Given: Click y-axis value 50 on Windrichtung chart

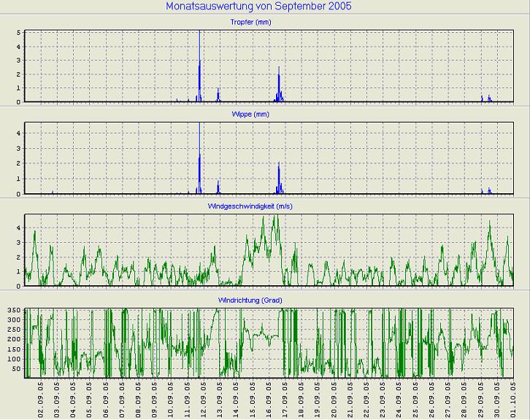Looking at the screenshot, I should tap(17, 369).
